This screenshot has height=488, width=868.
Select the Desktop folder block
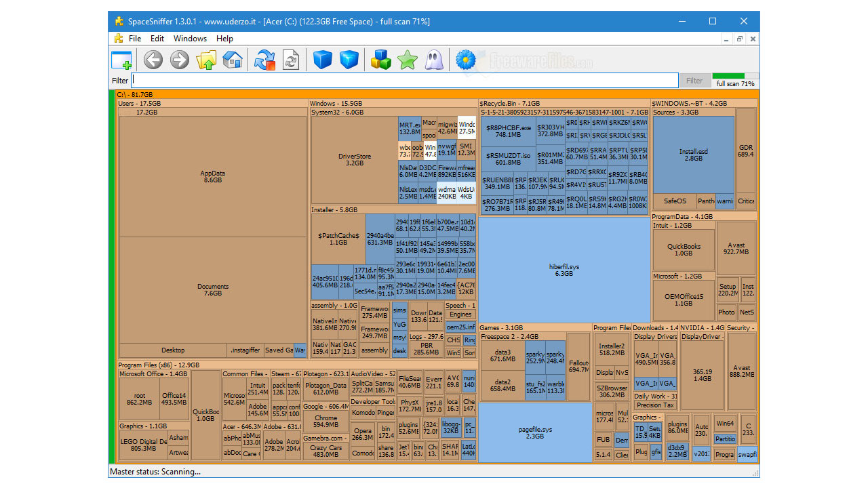(x=173, y=350)
